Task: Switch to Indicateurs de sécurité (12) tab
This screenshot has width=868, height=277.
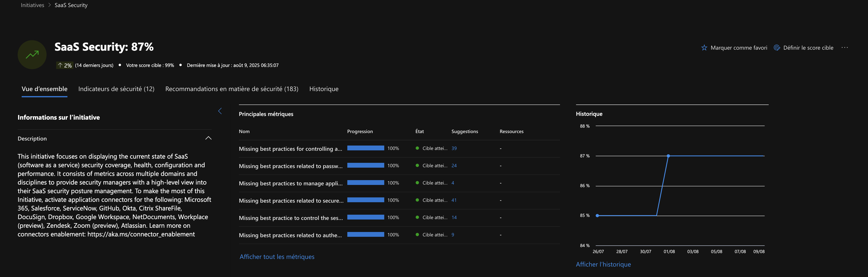Action: (x=116, y=89)
